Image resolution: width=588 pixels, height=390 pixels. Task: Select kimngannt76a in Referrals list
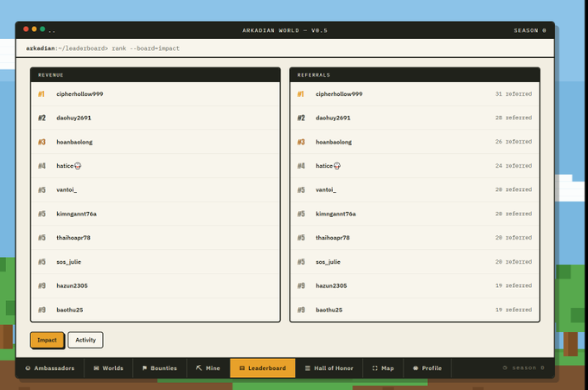(x=415, y=214)
